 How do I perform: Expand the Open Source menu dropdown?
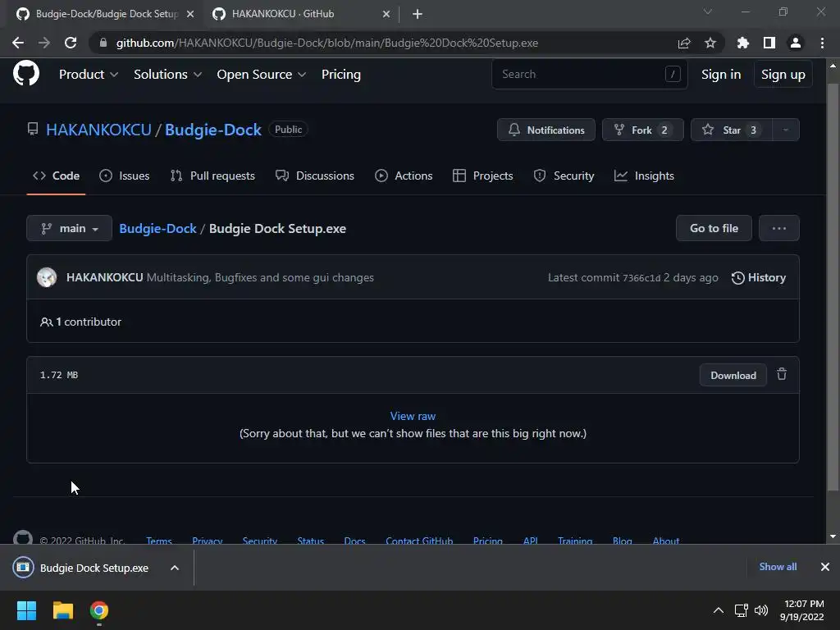pyautogui.click(x=262, y=75)
